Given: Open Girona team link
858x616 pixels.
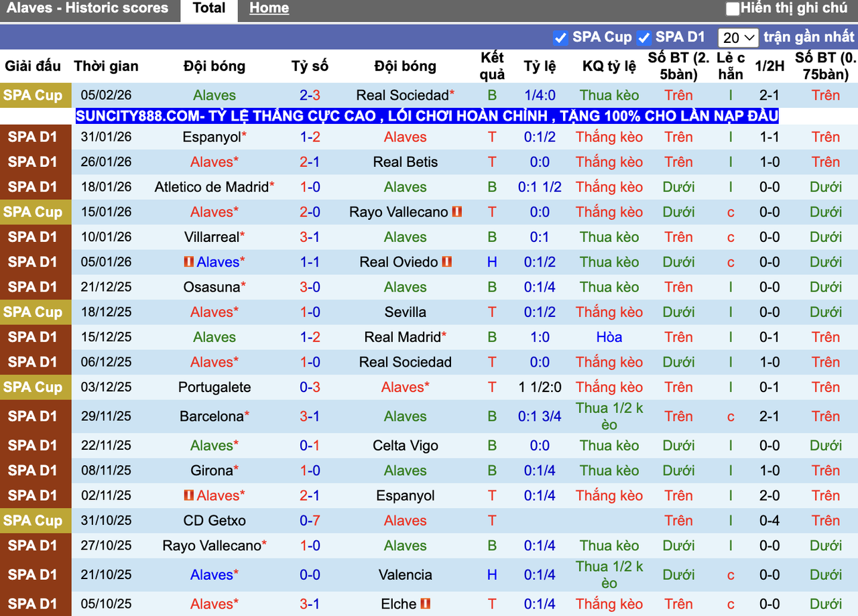Looking at the screenshot, I should (212, 471).
